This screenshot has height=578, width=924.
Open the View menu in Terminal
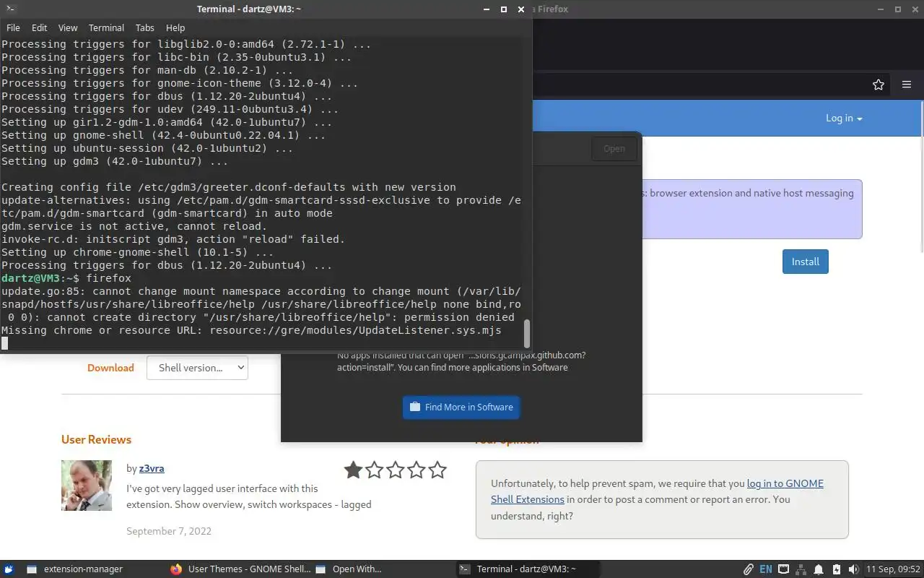(x=68, y=27)
